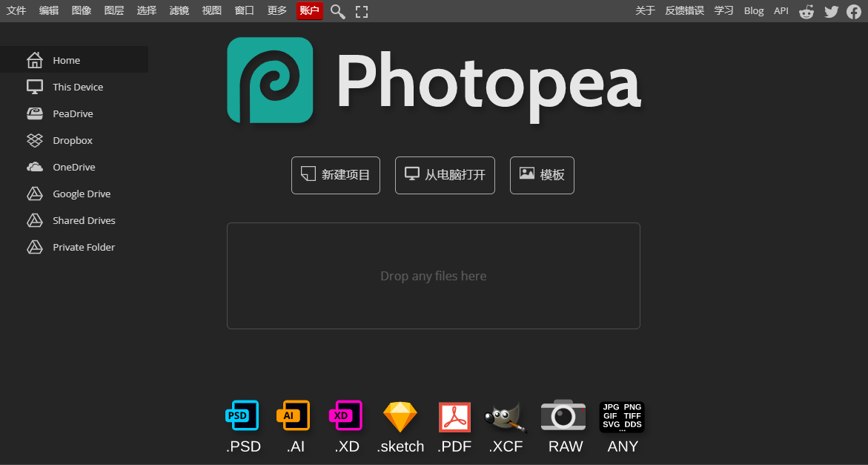Open the 滤镜 menu

[x=179, y=10]
